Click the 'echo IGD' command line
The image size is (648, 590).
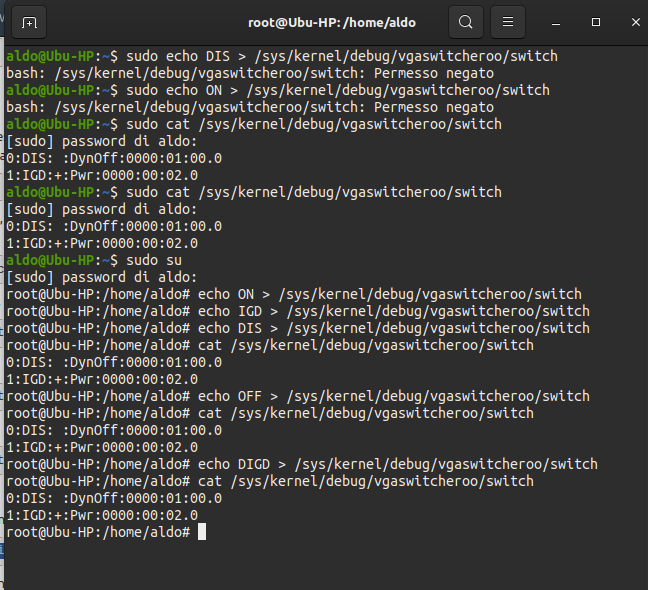[x=298, y=311]
